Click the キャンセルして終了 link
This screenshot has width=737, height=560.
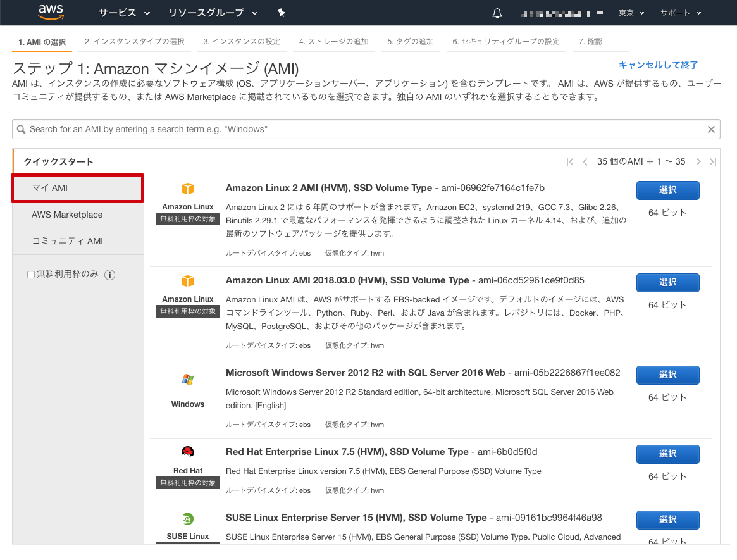pos(658,65)
